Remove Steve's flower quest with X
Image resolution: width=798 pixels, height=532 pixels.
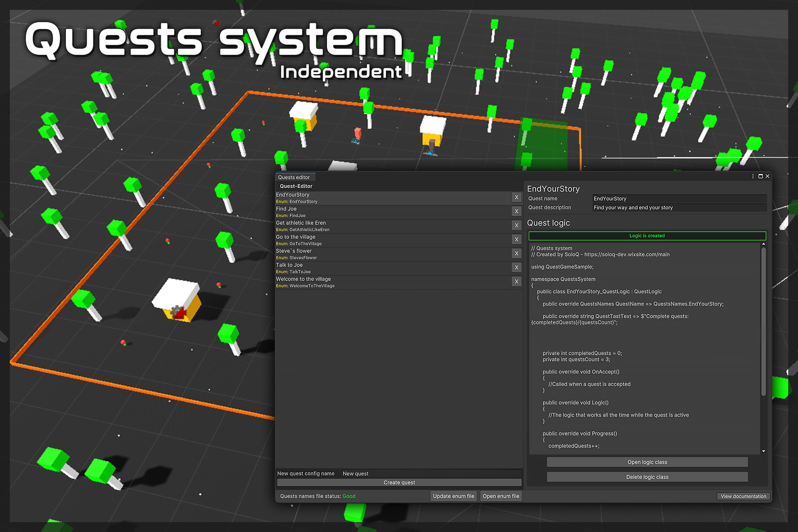pyautogui.click(x=516, y=254)
